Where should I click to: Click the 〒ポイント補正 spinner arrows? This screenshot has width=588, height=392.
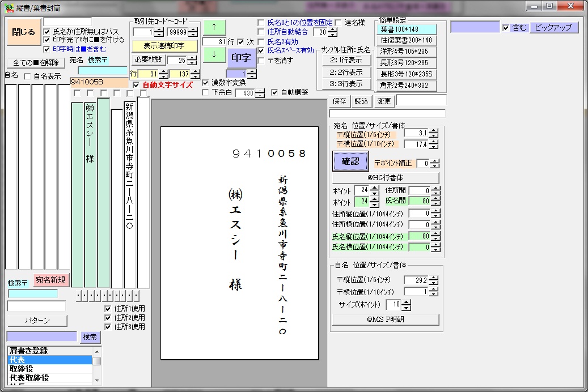435,163
